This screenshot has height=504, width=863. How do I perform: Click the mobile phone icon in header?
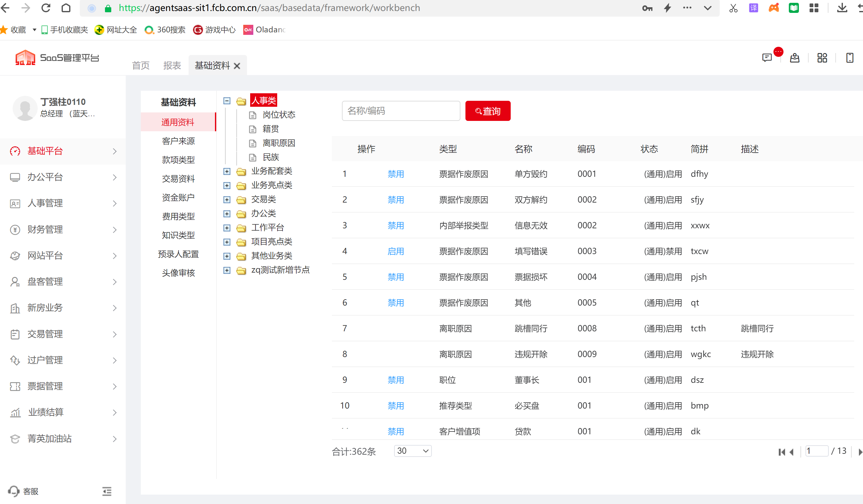tap(850, 57)
